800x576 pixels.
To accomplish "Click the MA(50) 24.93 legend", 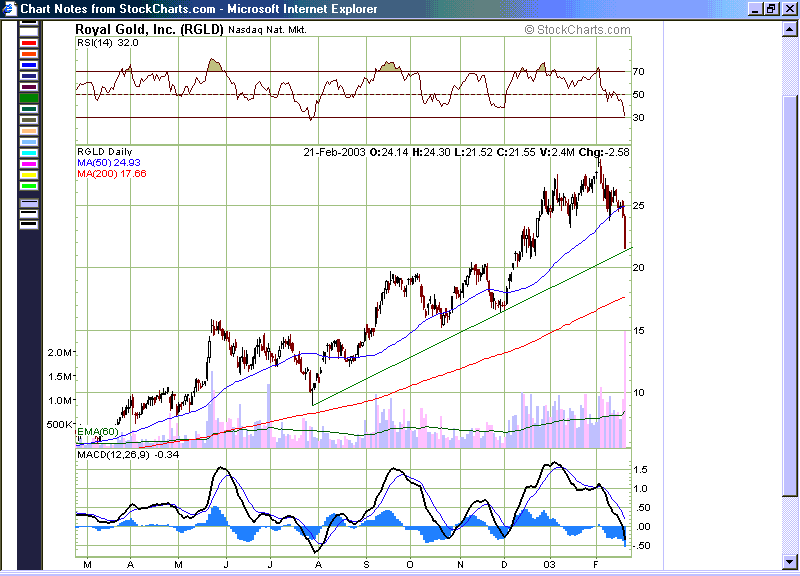I will 109,163.
